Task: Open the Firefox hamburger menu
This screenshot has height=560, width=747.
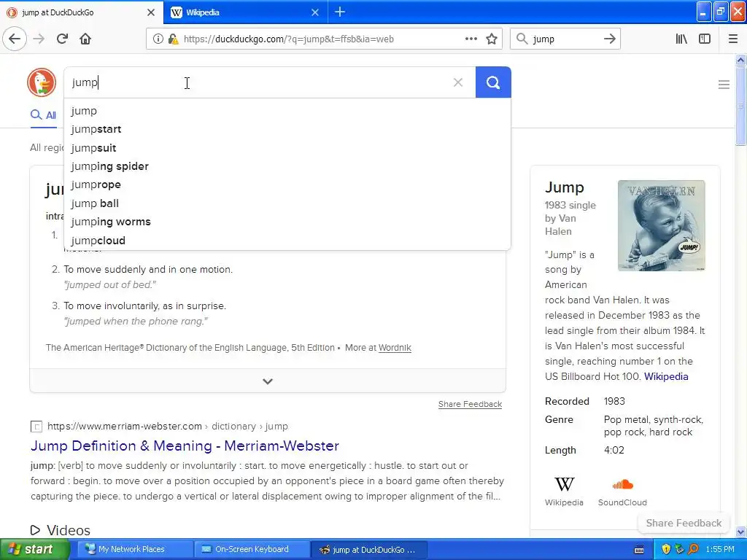Action: tap(733, 39)
